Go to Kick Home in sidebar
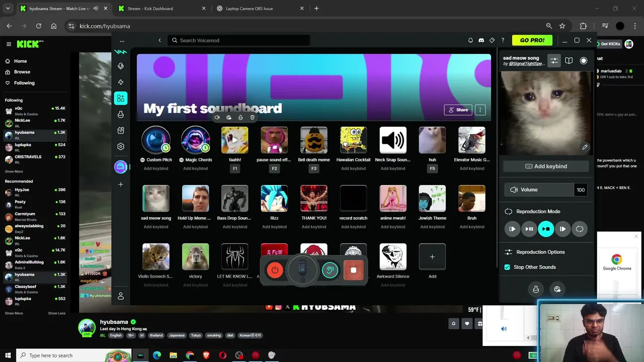The width and height of the screenshot is (644, 362). [20, 61]
